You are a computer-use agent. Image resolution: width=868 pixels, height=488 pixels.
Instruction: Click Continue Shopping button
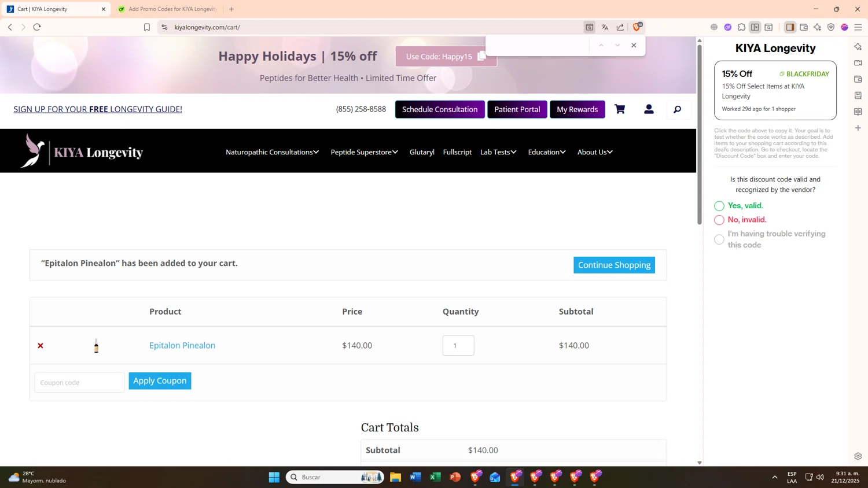pos(614,265)
